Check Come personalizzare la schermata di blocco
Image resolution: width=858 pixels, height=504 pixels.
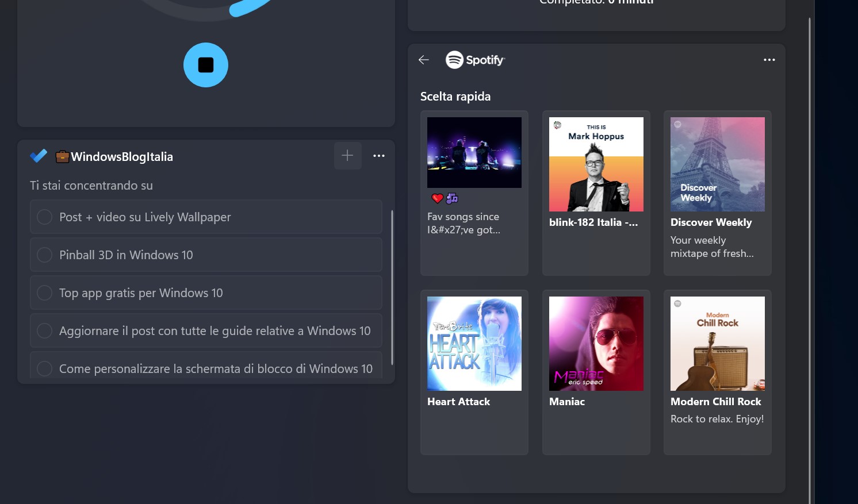44,368
